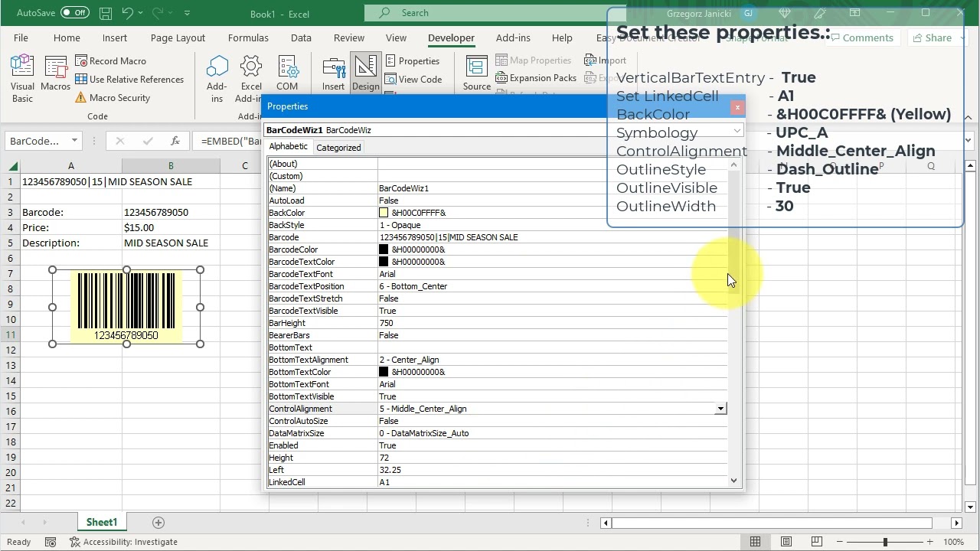Open the Visual Basic editor
This screenshot has height=551, width=980.
[22, 79]
